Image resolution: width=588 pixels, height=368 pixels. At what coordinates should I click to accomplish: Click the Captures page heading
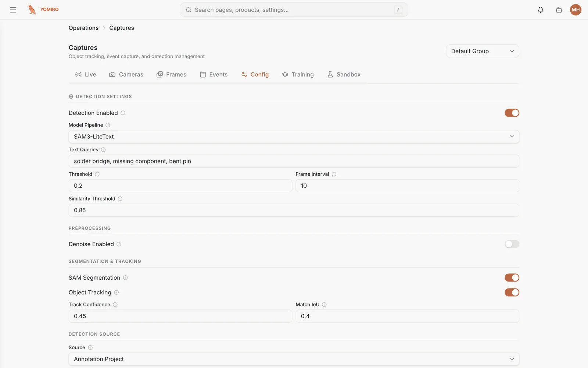[x=83, y=48]
